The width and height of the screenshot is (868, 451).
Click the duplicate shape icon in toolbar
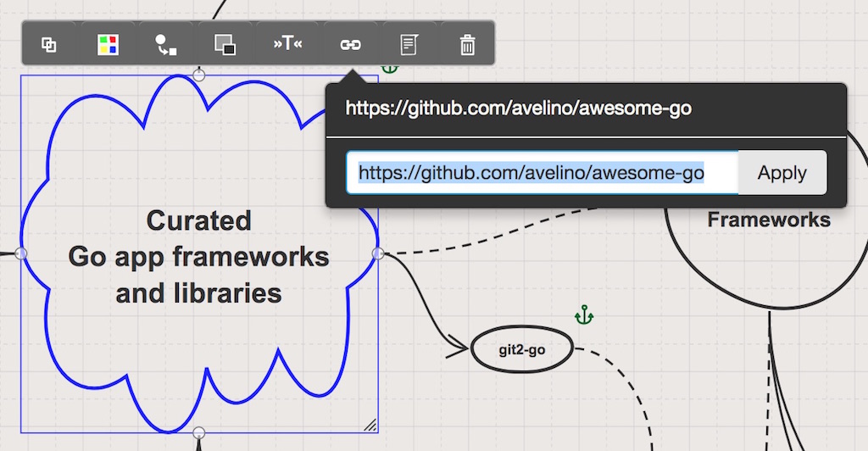(49, 44)
